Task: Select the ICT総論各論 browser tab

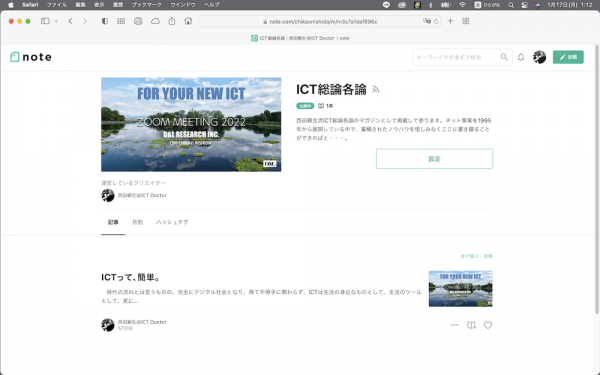Action: click(300, 38)
